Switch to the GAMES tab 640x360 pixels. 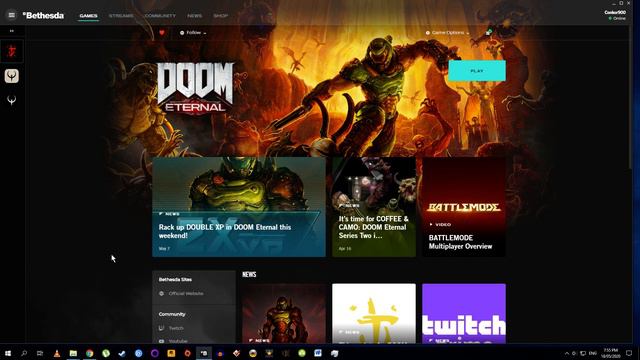point(89,16)
